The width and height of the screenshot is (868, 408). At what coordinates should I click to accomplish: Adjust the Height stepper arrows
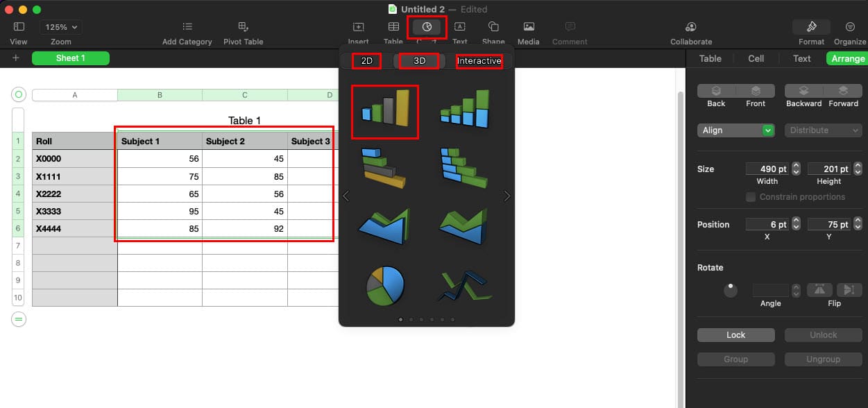[858, 169]
